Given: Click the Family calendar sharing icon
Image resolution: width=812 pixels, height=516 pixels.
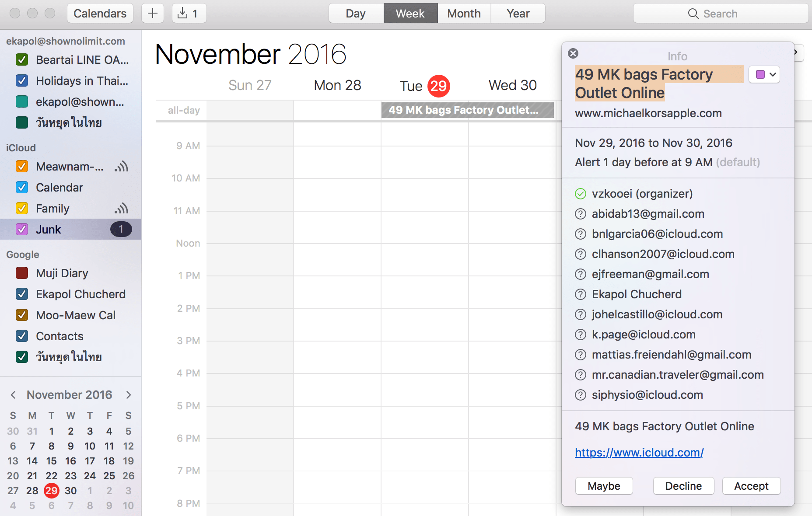Looking at the screenshot, I should click(122, 208).
